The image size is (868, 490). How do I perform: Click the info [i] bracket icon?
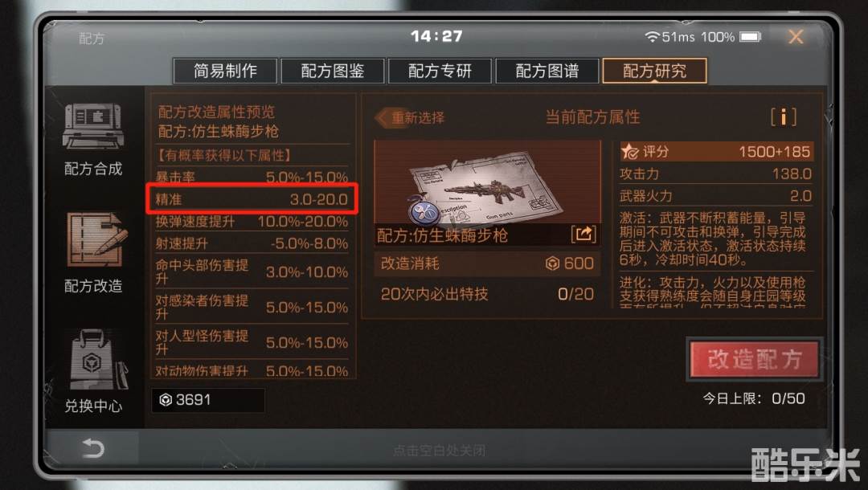[x=784, y=116]
